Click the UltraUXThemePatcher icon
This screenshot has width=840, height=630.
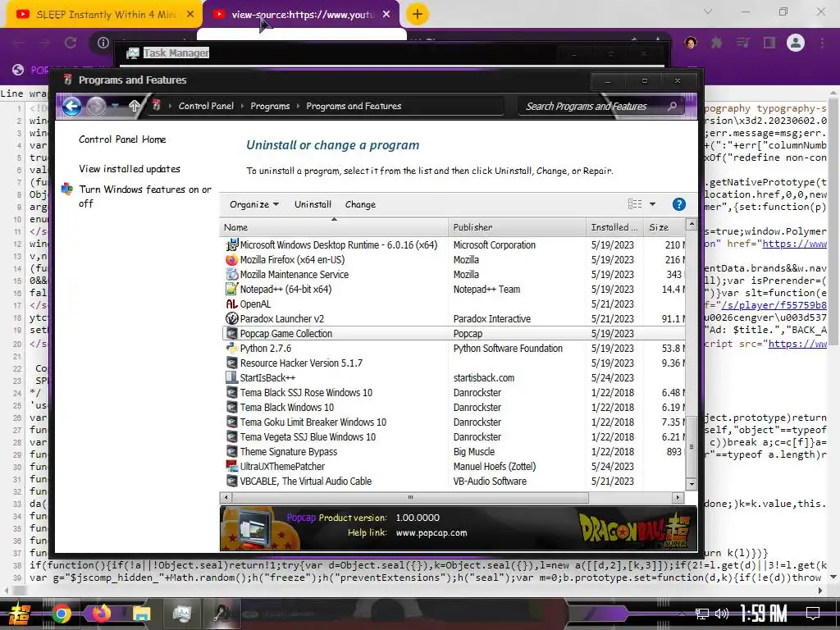[231, 467]
